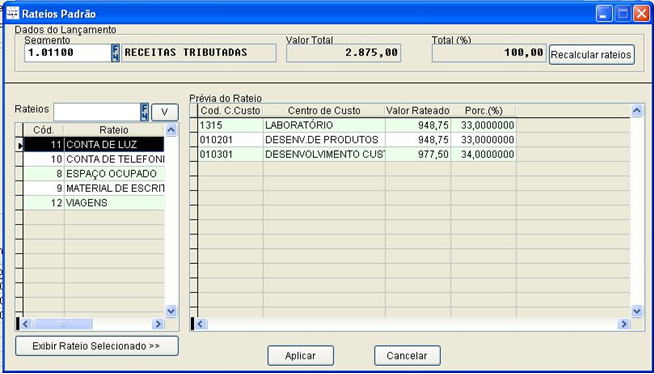The width and height of the screenshot is (654, 374).
Task: Click the F4 lookup icon beside Rateios field
Action: [144, 112]
